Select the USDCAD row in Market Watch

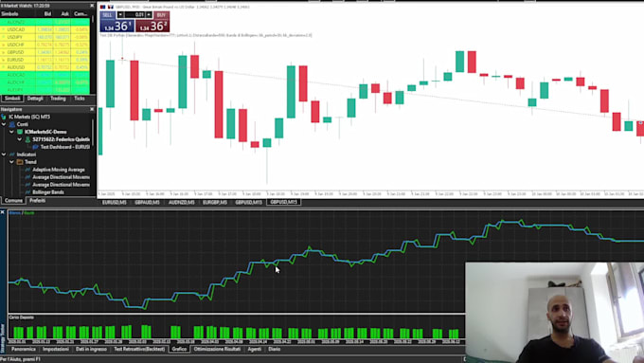pyautogui.click(x=45, y=29)
